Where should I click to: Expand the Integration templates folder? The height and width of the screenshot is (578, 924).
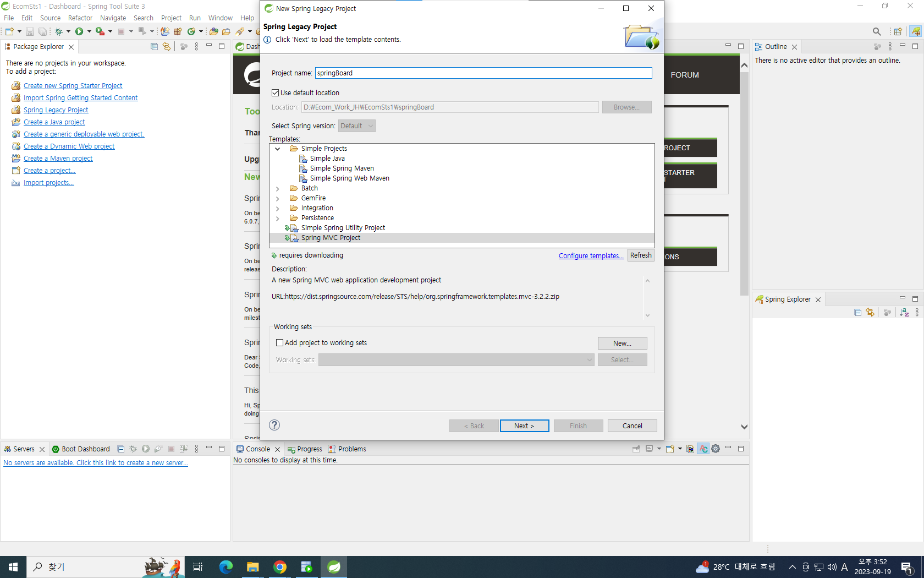[x=278, y=208]
